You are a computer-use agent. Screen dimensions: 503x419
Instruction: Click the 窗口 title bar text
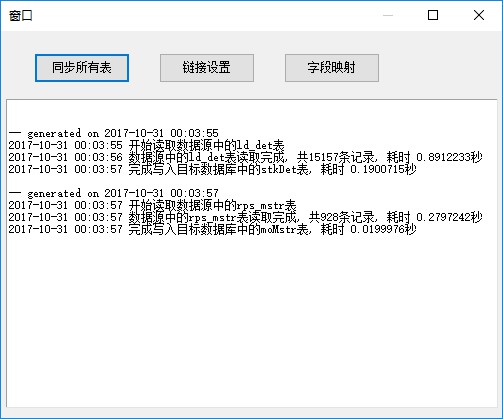click(x=21, y=16)
